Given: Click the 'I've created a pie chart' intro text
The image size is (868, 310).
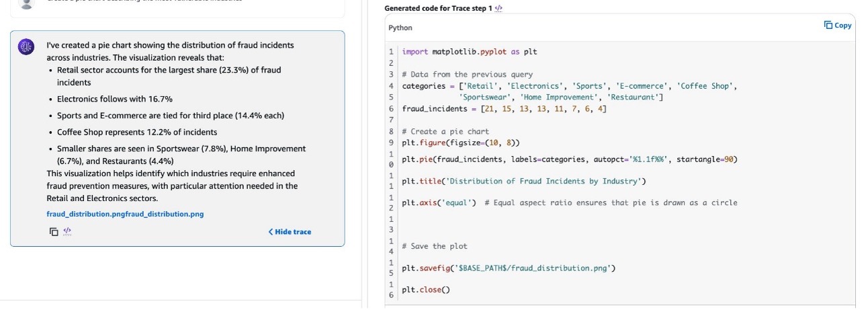Looking at the screenshot, I should click(170, 51).
